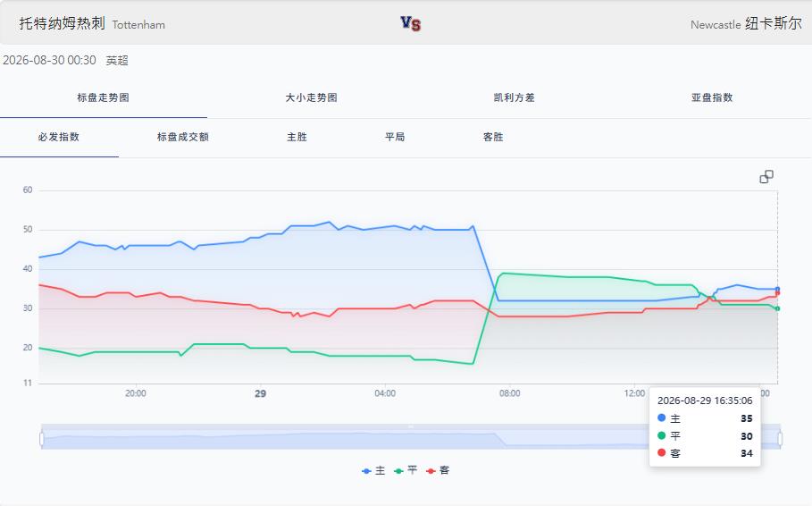Click the red 客 endpoint on chart
The height and width of the screenshot is (506, 812).
(777, 293)
